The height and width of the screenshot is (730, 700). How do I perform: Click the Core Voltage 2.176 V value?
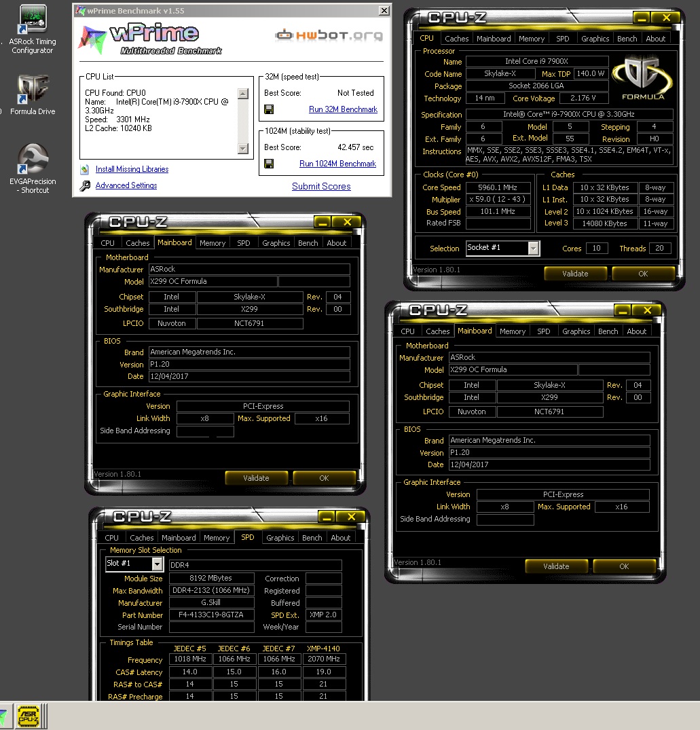click(583, 98)
